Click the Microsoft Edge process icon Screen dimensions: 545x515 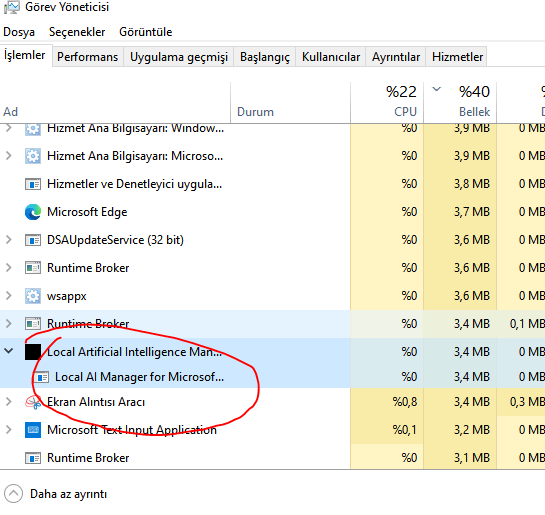[33, 212]
